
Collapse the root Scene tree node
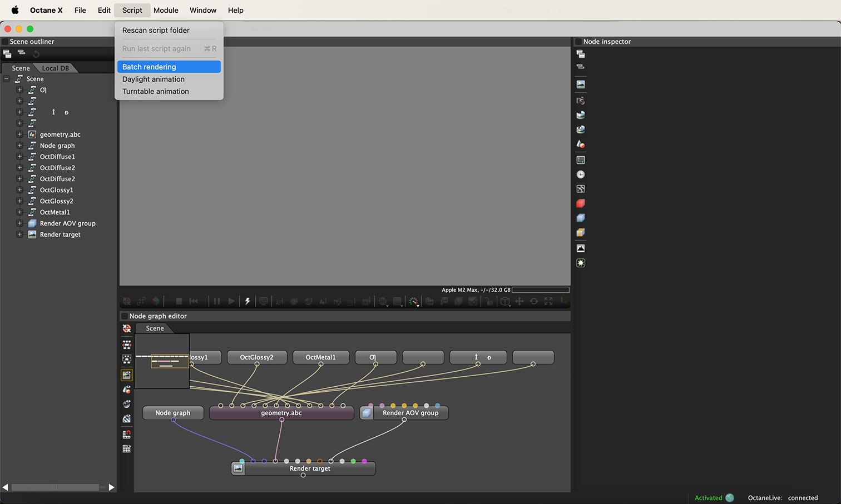click(x=7, y=79)
